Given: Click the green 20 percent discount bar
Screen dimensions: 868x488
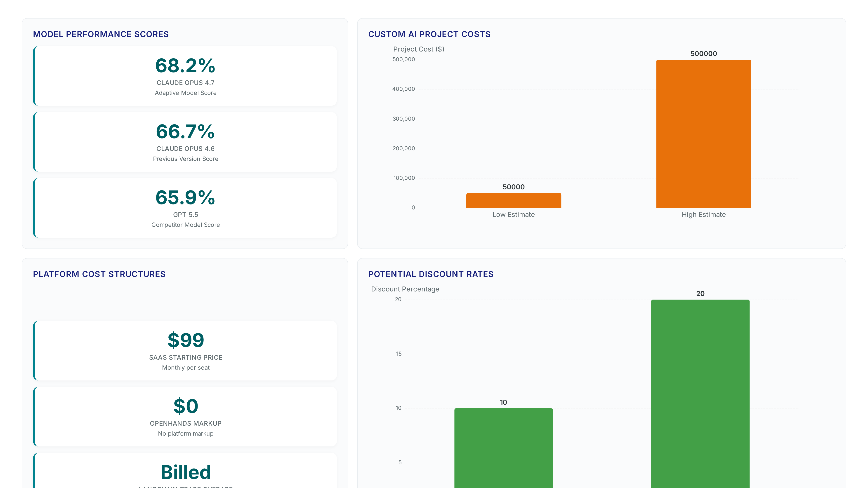Looking at the screenshot, I should [x=700, y=394].
